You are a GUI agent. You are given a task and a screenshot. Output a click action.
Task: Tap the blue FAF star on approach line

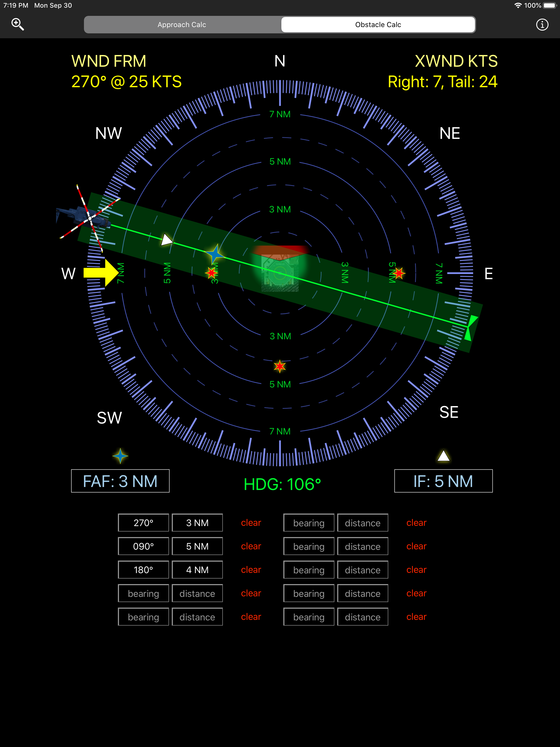click(x=214, y=254)
